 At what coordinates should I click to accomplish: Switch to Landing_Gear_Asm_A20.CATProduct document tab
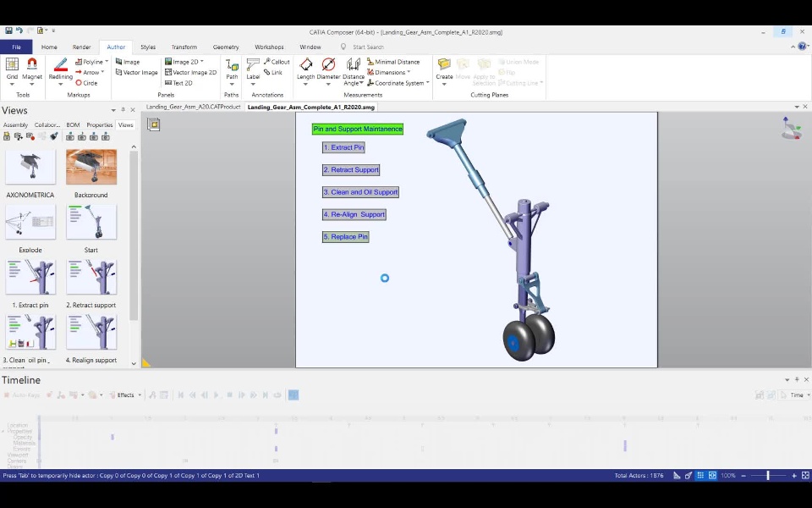(193, 107)
